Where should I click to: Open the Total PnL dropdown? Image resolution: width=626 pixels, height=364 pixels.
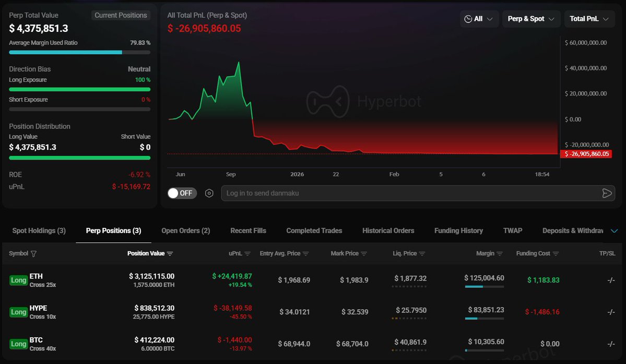coord(589,19)
